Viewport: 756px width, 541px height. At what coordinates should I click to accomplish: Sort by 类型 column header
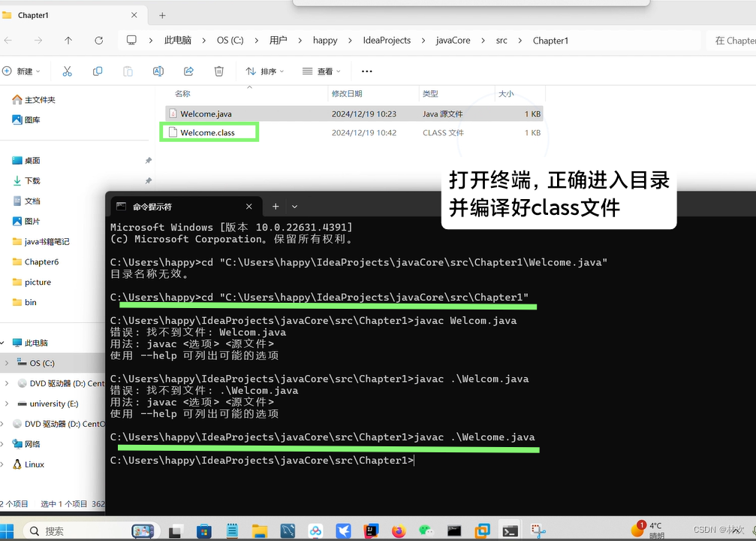[x=430, y=94]
